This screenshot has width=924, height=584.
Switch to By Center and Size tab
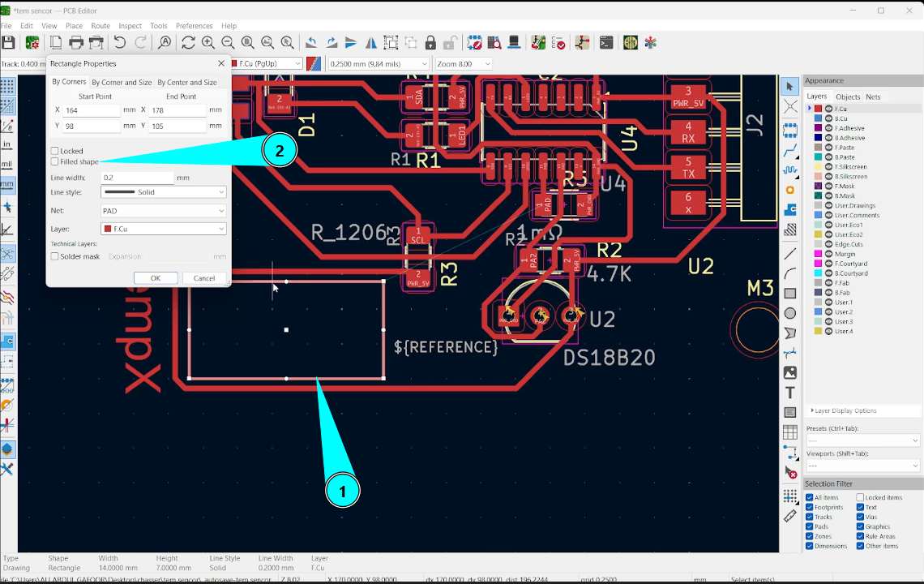186,83
